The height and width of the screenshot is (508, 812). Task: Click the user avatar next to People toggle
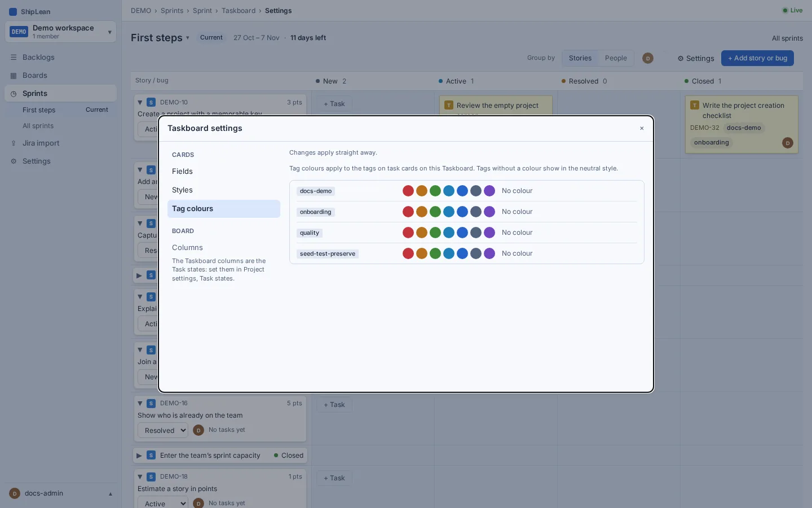tap(648, 58)
